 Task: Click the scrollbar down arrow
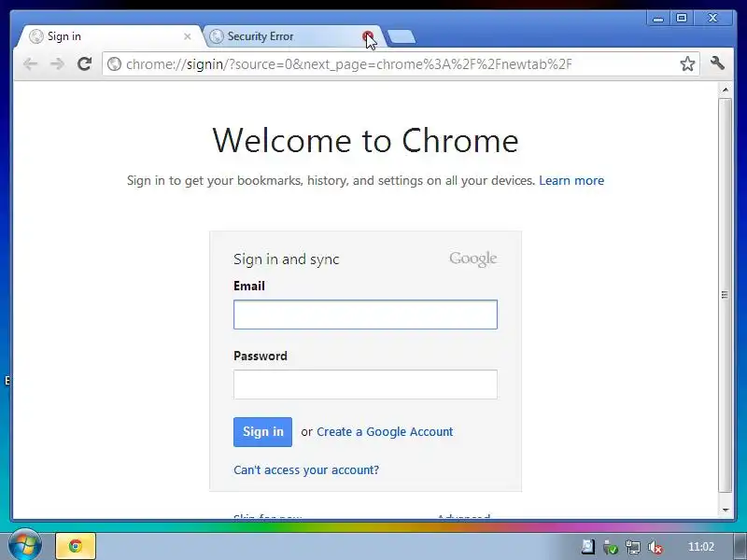(726, 510)
